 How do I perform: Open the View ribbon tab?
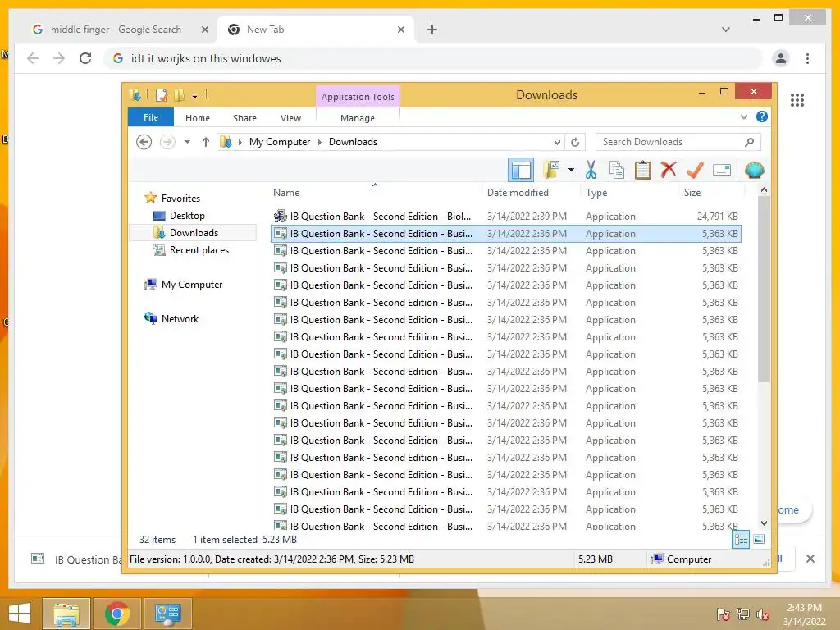(x=290, y=118)
